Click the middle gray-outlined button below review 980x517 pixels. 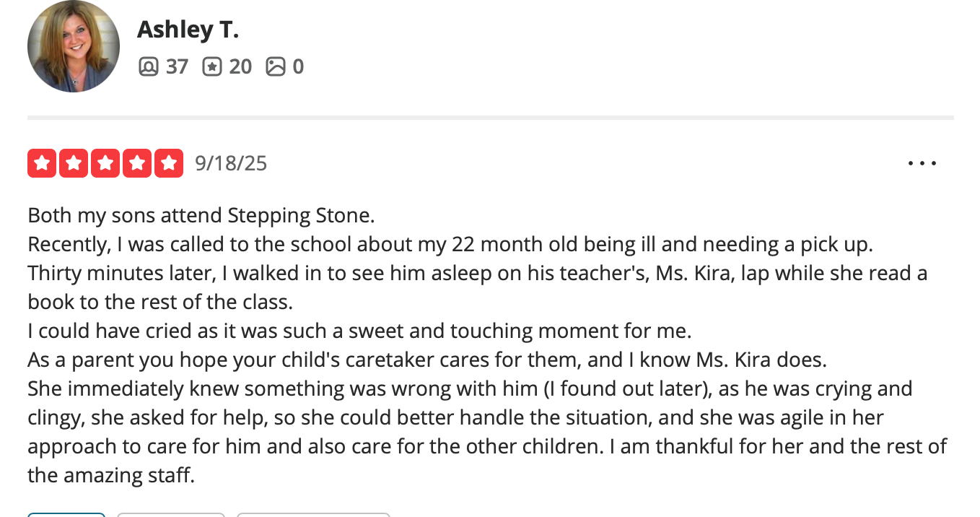click(170, 515)
